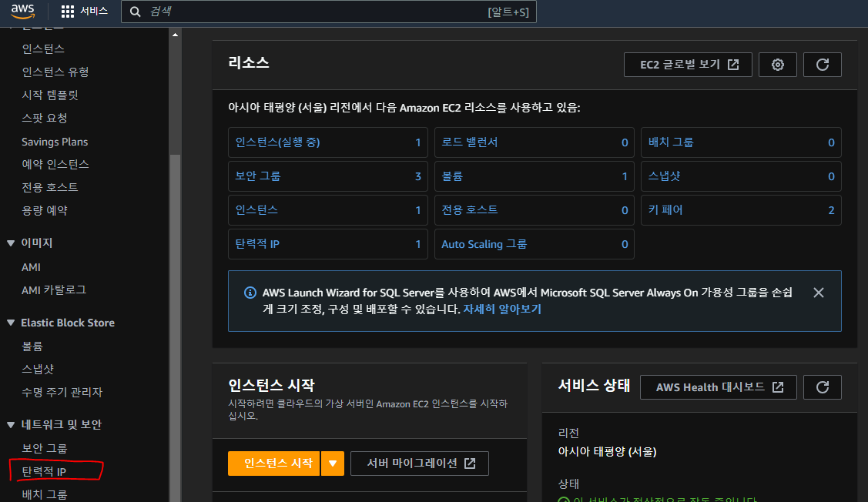Open 서버 마이그레이션 button
868x502 pixels.
[420, 464]
